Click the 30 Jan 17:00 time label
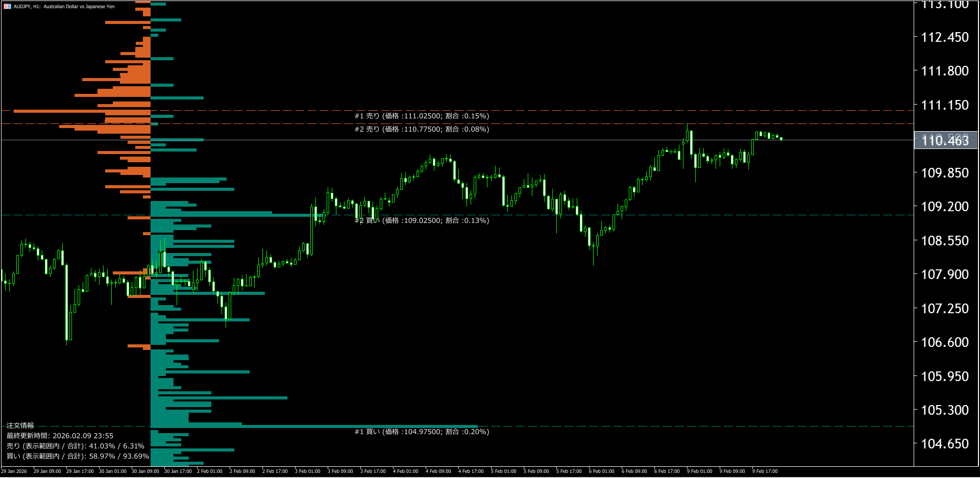 [178, 471]
